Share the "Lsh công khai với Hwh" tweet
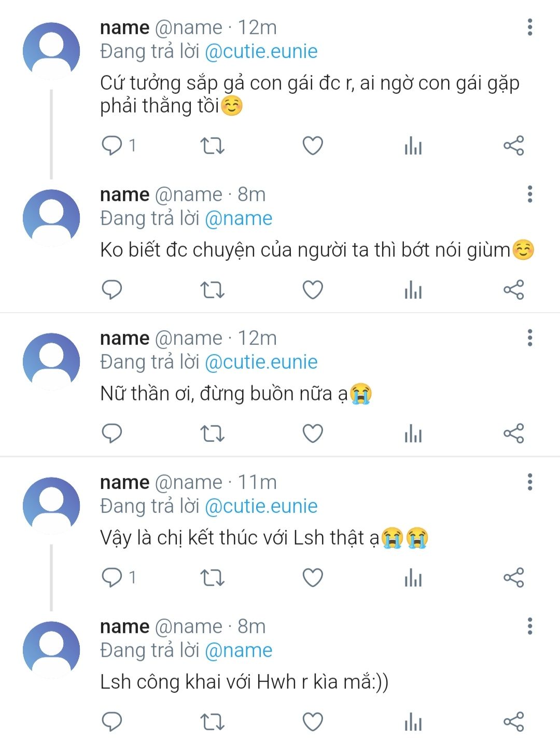560x738 pixels. [x=514, y=721]
